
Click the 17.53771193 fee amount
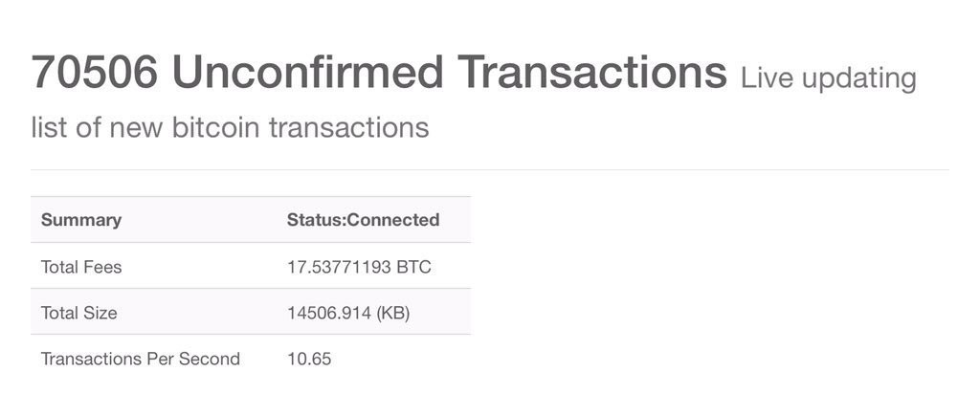point(339,267)
